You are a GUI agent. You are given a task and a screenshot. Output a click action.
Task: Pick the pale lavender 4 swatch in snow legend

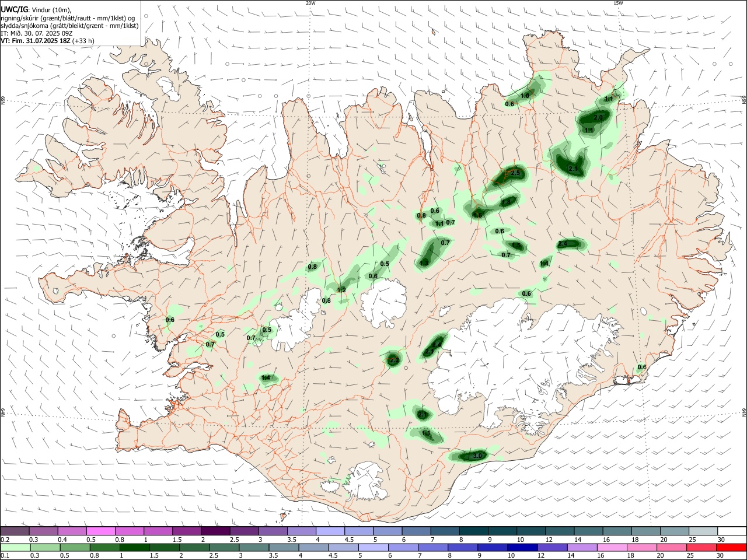330,531
